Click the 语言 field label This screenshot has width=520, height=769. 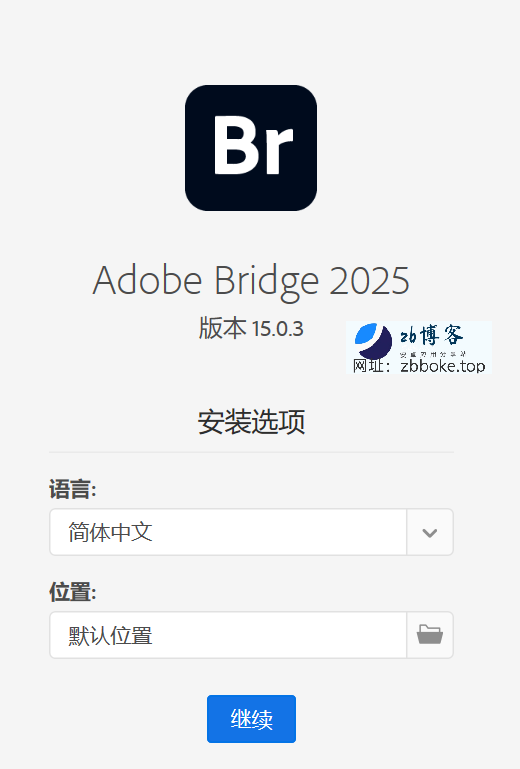[x=73, y=489]
